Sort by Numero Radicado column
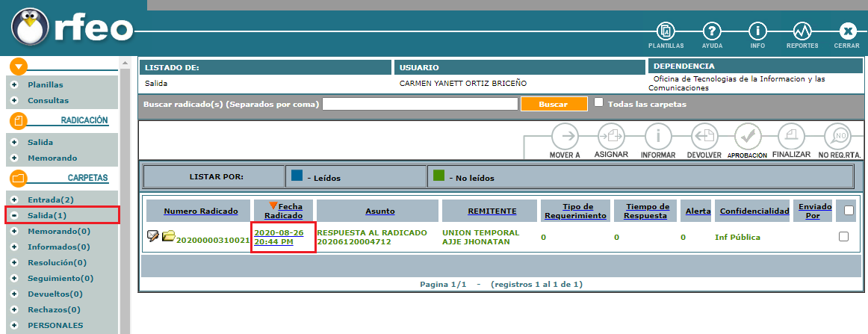 point(201,211)
